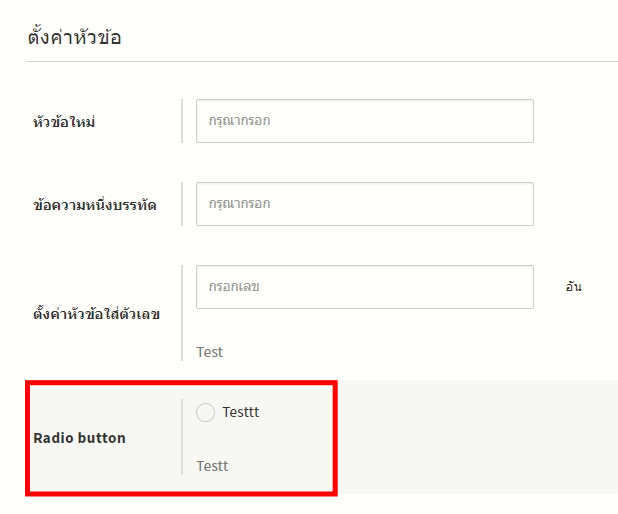The height and width of the screenshot is (514, 618).
Task: Click the vertical separator beside Radio button label
Action: tap(182, 437)
